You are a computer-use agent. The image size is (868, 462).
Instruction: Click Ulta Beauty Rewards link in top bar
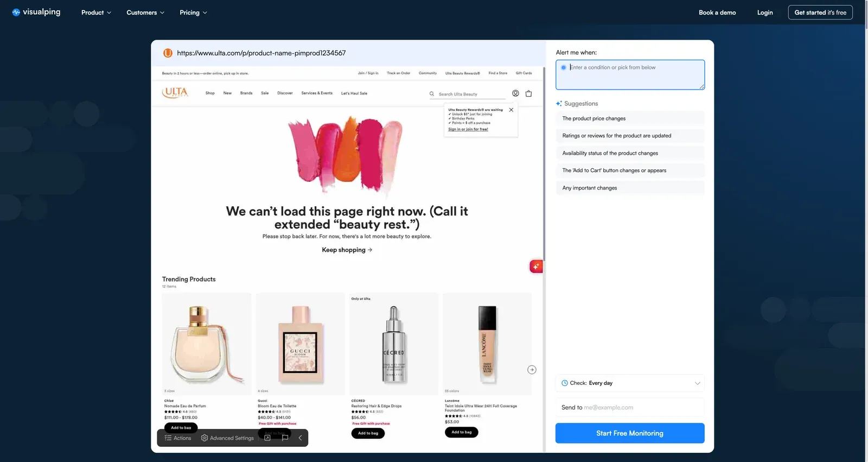click(463, 73)
